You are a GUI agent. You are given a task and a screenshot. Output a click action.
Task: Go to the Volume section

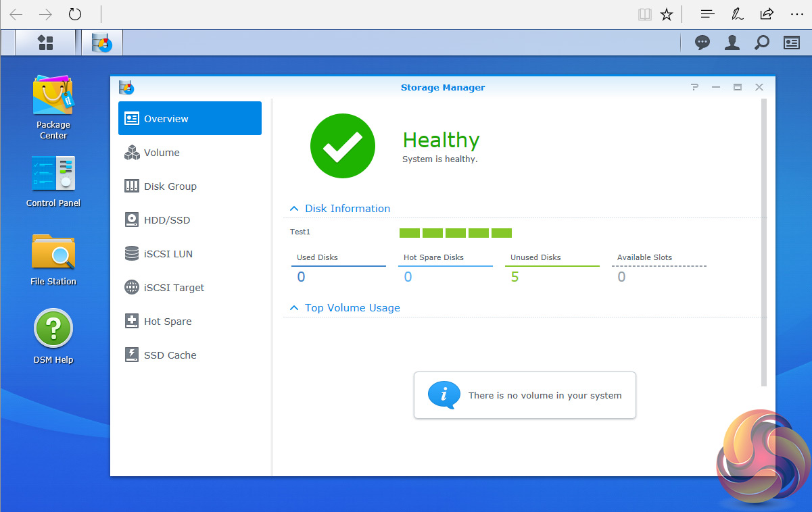coord(190,153)
